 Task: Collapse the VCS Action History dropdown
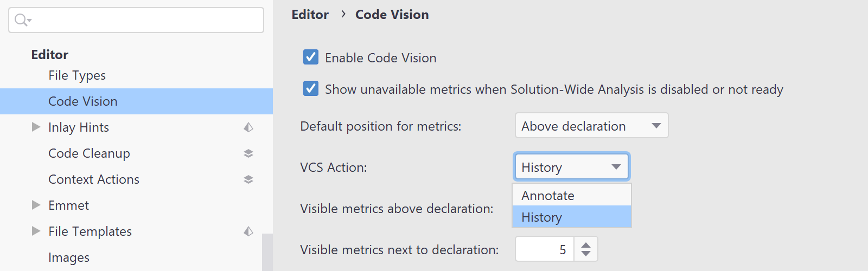572,167
